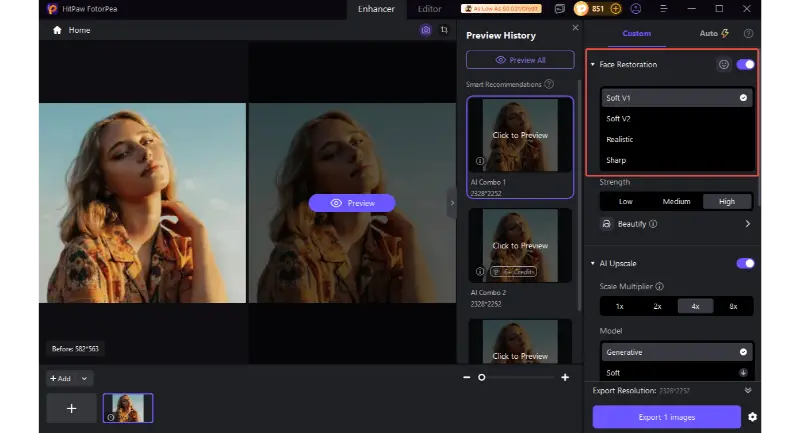Click Preview History scrollbar
Image resolution: width=800 pixels, height=433 pixels.
(579, 195)
